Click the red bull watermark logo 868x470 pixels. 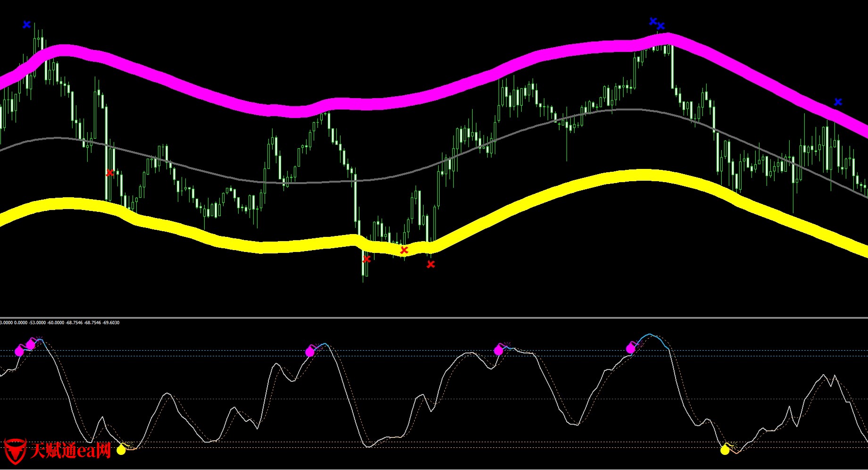15,451
